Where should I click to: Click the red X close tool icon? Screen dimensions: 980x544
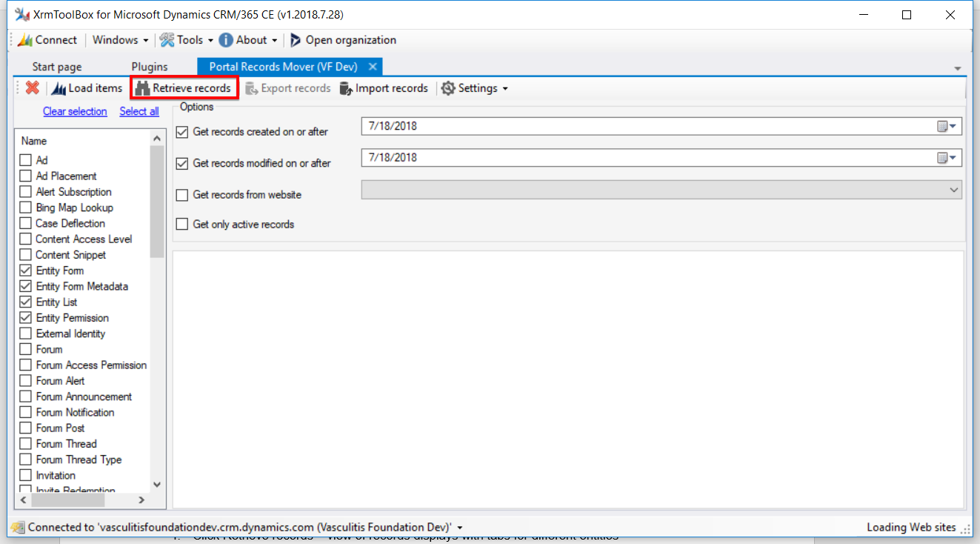click(32, 88)
